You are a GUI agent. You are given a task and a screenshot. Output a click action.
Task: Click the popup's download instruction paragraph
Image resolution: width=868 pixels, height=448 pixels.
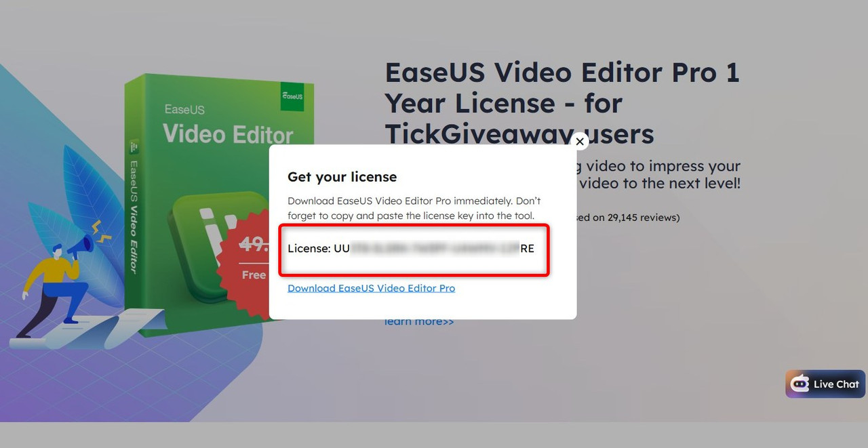coord(414,208)
